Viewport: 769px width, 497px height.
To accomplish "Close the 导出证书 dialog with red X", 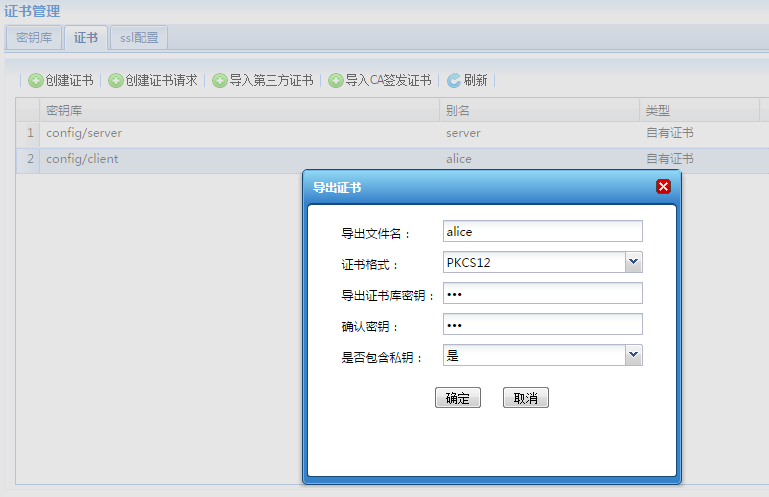I will click(x=663, y=186).
